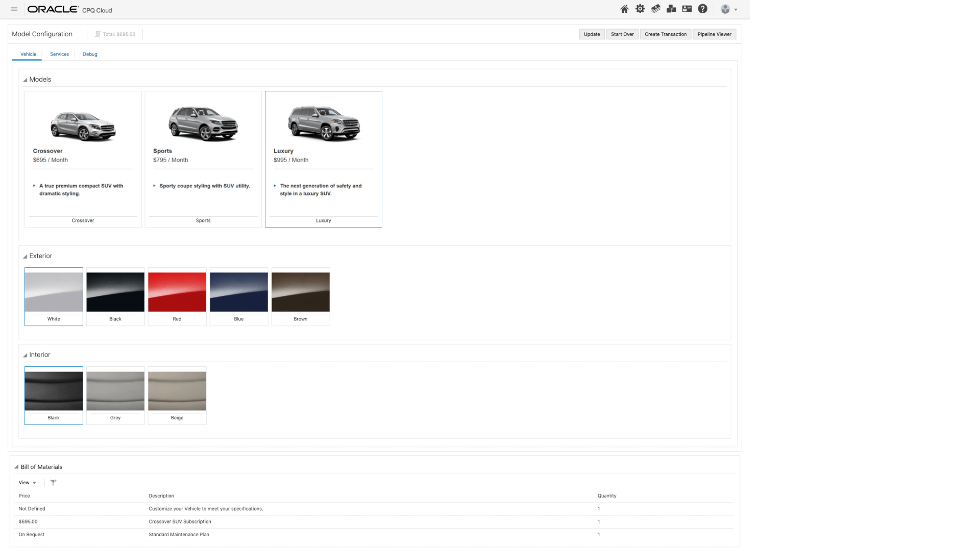
Task: Open the Debug tab
Action: pyautogui.click(x=90, y=54)
